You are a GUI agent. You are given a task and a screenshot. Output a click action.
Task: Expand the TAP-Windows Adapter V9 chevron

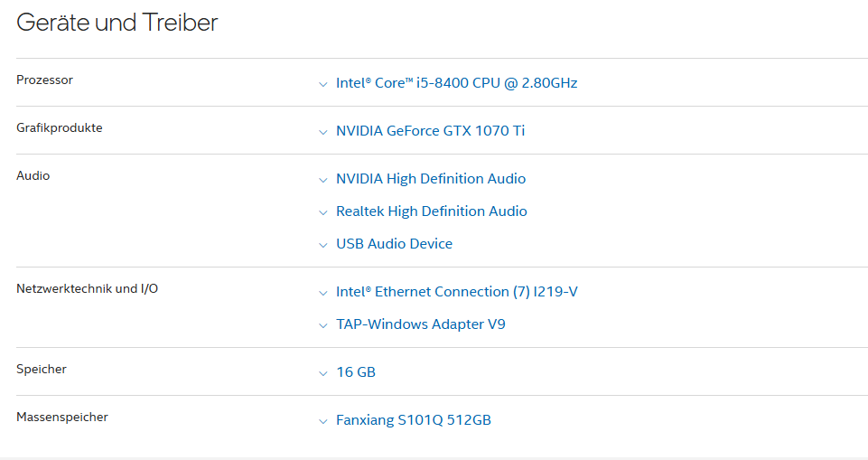323,326
